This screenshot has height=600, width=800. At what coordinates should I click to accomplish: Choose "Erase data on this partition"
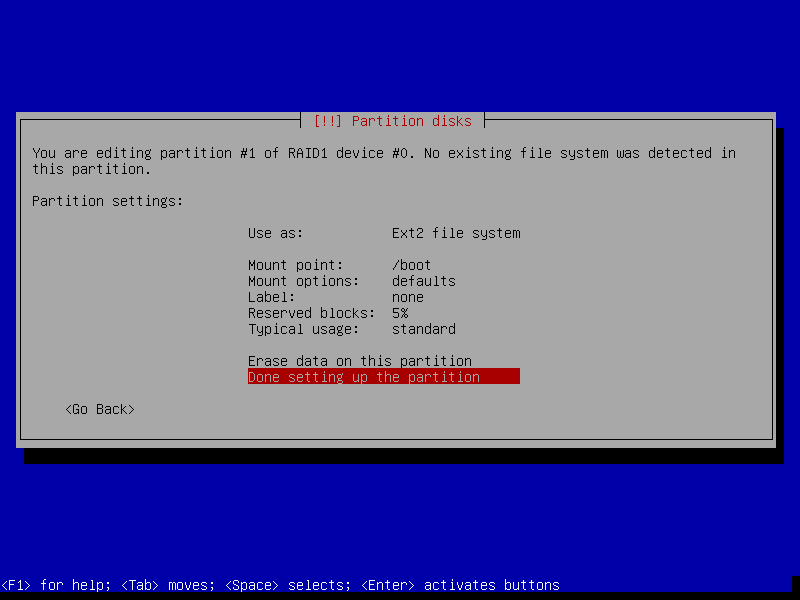point(360,361)
